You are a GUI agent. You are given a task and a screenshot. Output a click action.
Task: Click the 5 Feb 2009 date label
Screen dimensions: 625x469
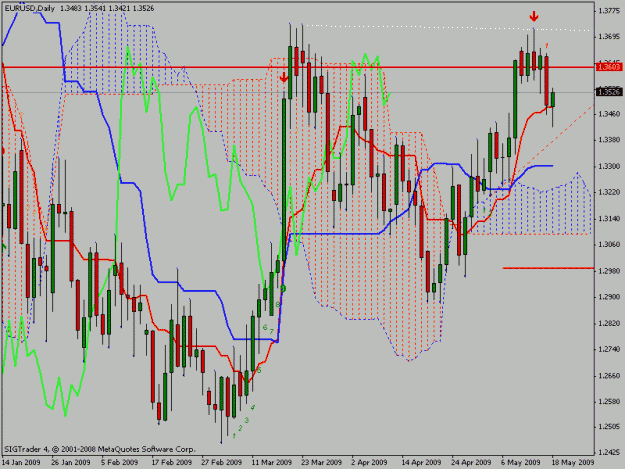tap(120, 462)
